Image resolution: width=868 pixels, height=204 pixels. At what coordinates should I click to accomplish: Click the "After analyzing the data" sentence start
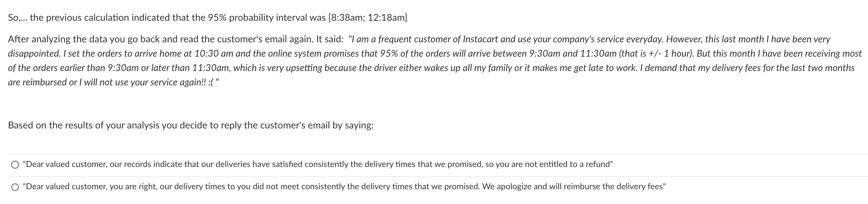(x=54, y=39)
